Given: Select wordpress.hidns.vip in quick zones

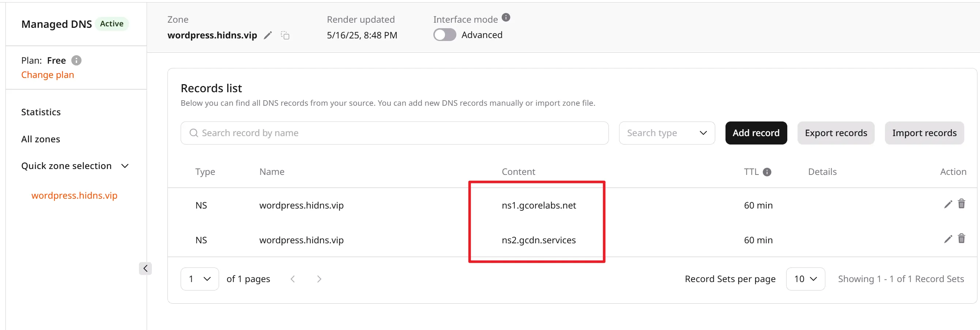Looking at the screenshot, I should (74, 196).
